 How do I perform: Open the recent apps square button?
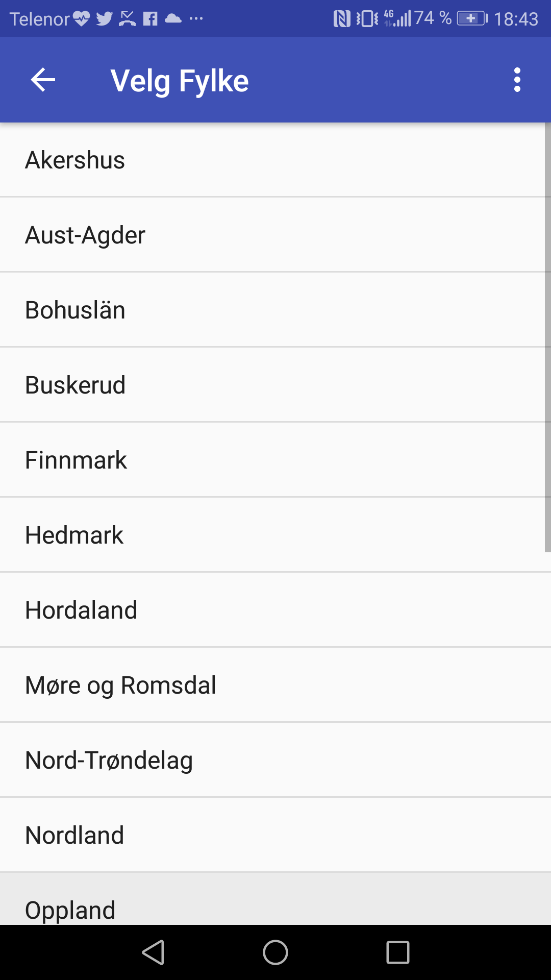pos(397,952)
